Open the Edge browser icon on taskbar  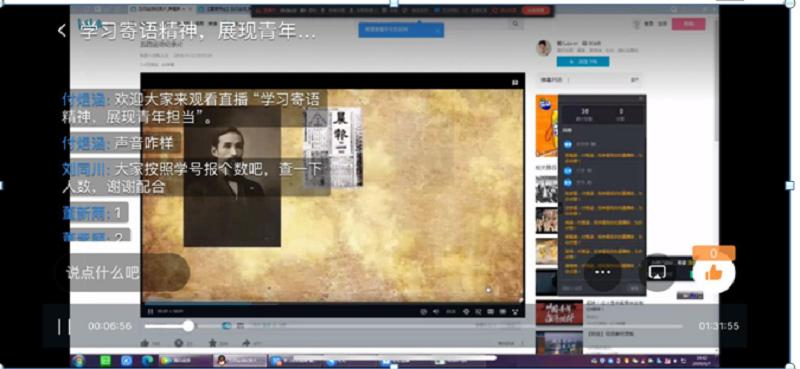tap(147, 361)
